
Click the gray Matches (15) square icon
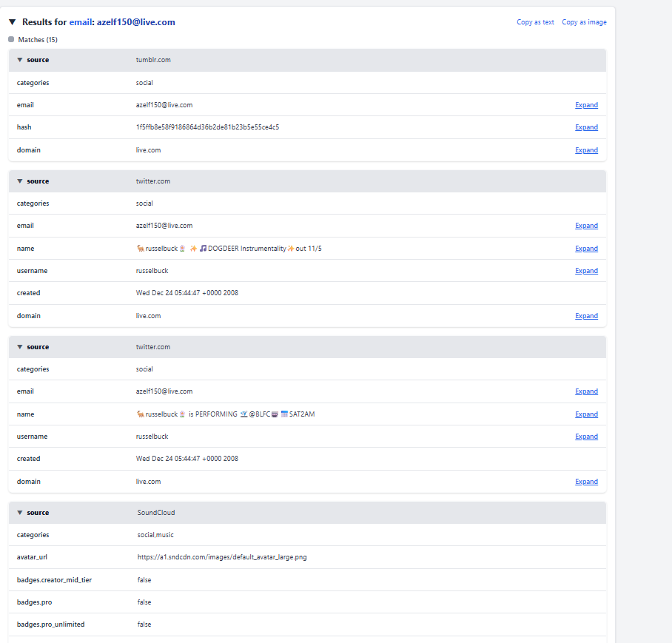coord(11,39)
